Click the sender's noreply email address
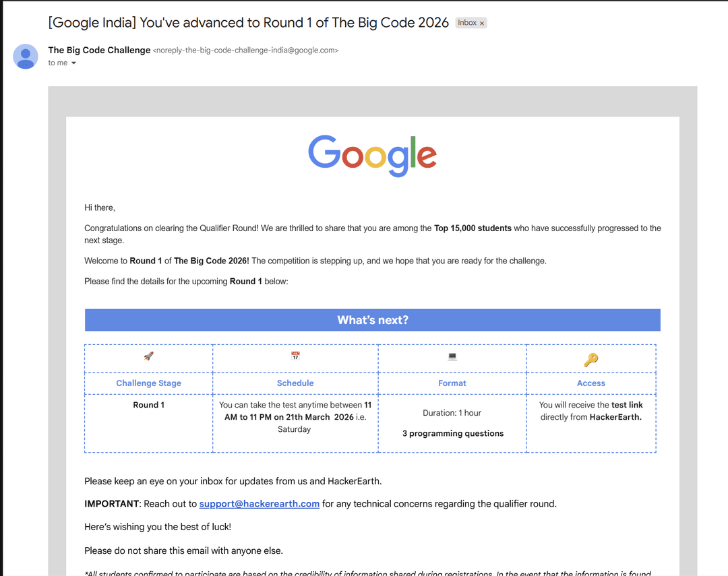 point(245,51)
